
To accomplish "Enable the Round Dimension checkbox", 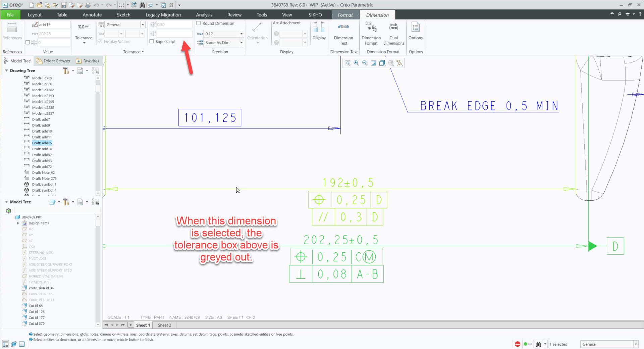I will pos(198,23).
